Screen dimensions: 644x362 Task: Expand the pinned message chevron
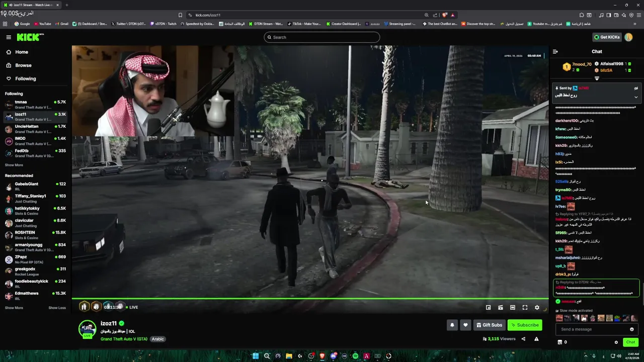point(636,97)
